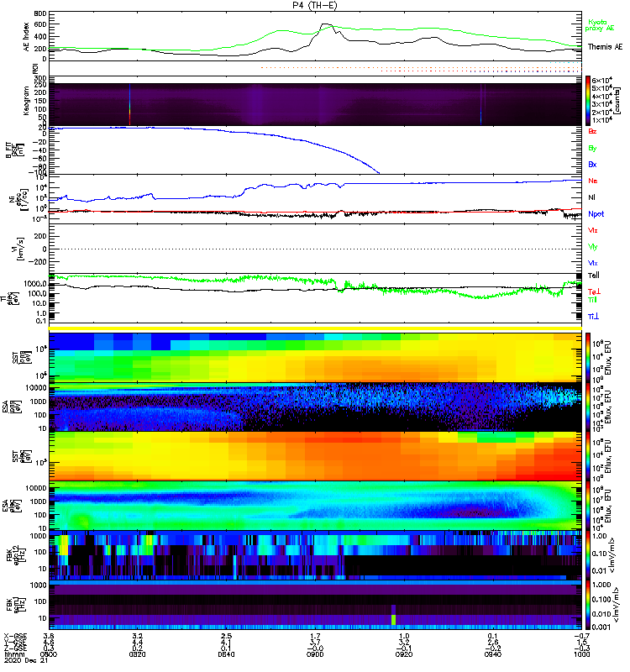The image size is (630, 672).
Task: Click the ESA electrons Eflux color bar
Action: [588, 506]
